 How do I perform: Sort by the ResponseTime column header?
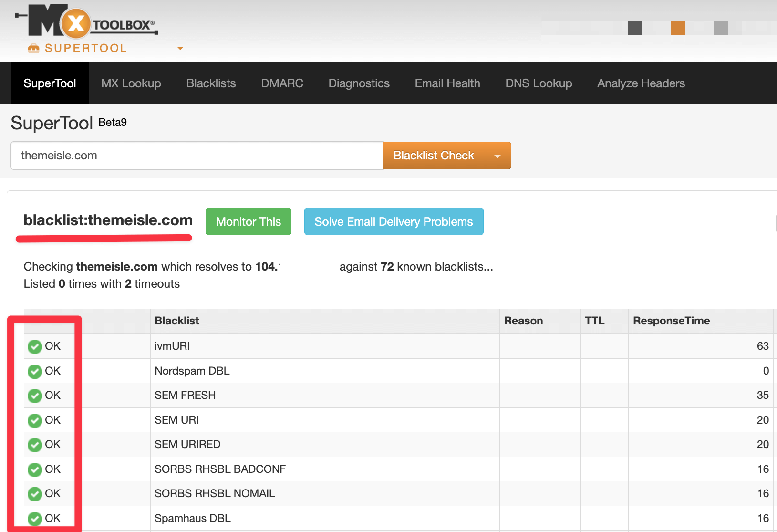tap(671, 321)
